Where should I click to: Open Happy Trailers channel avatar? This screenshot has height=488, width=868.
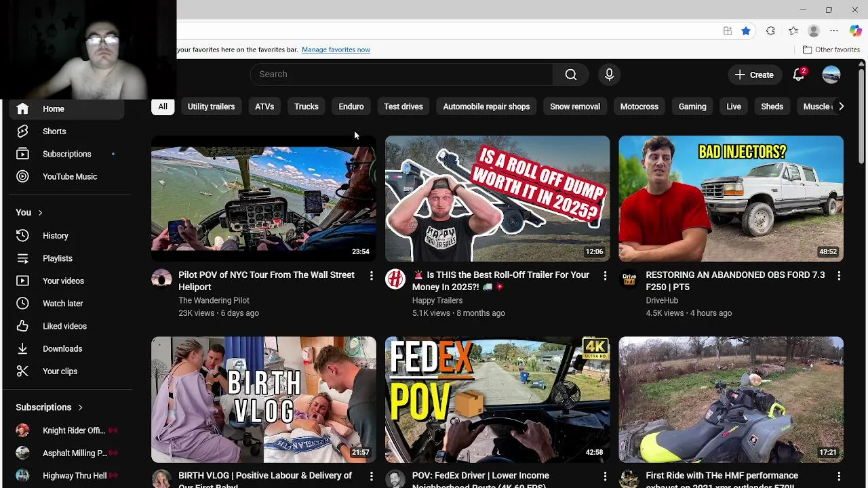tap(395, 279)
